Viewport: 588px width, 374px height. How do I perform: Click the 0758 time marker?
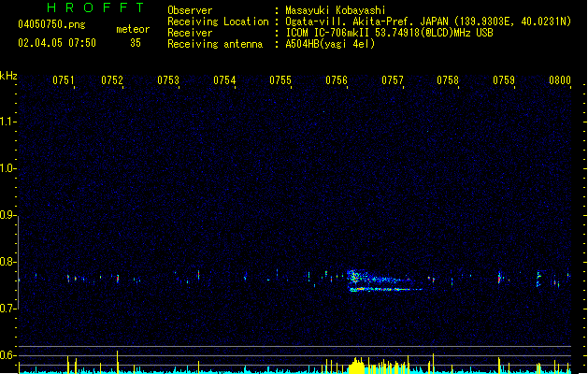click(x=448, y=80)
